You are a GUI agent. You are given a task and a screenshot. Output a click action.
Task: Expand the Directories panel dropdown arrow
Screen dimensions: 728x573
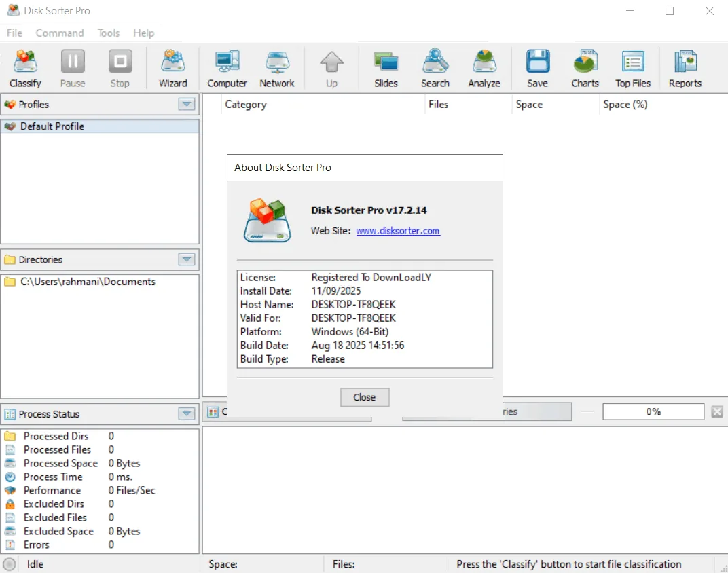click(x=187, y=259)
